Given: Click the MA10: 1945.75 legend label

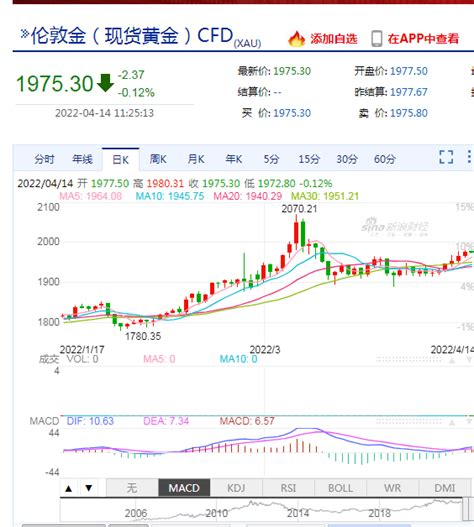Looking at the screenshot, I should click(170, 196).
